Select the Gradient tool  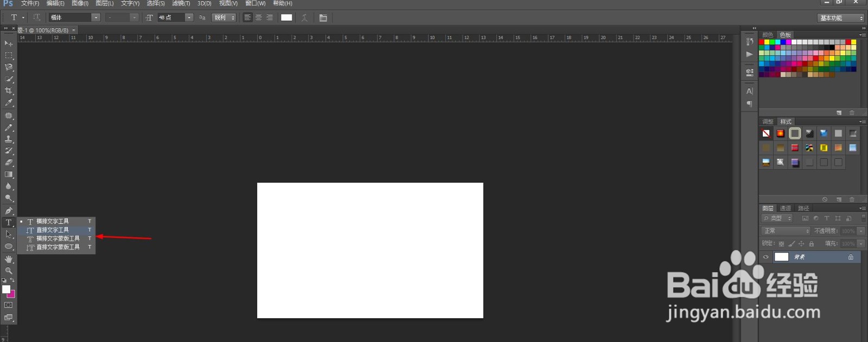pyautogui.click(x=9, y=175)
